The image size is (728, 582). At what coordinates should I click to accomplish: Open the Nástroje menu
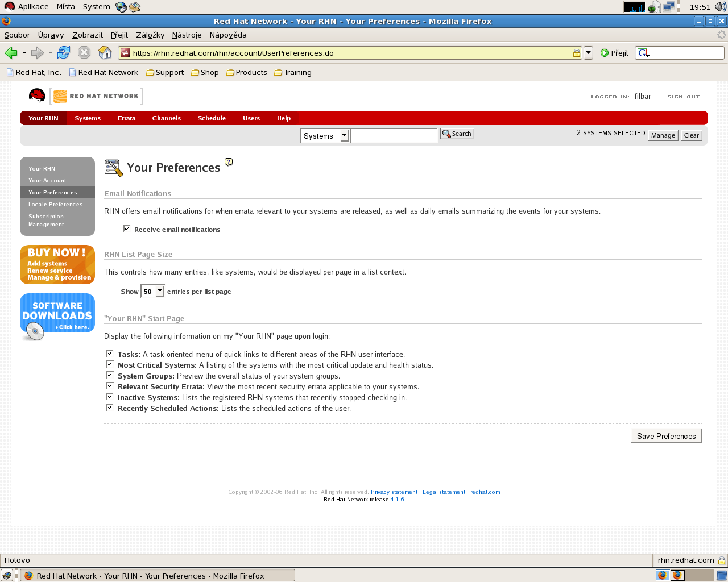(187, 35)
